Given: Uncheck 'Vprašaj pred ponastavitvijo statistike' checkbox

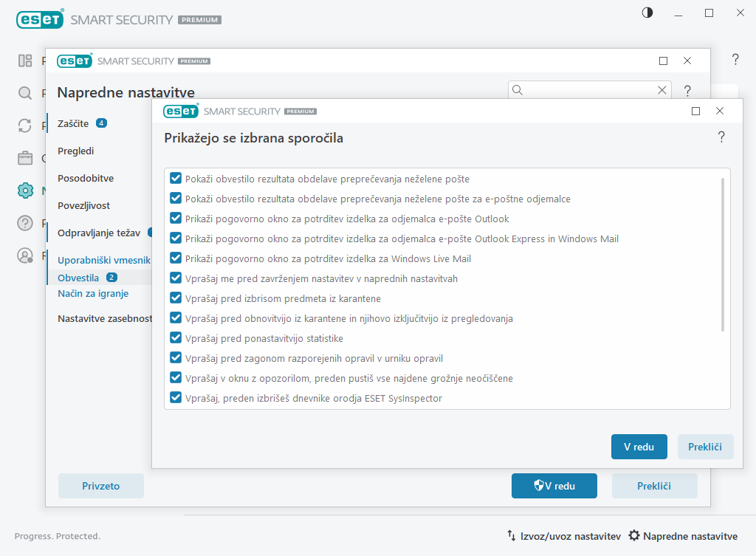Looking at the screenshot, I should tap(176, 338).
